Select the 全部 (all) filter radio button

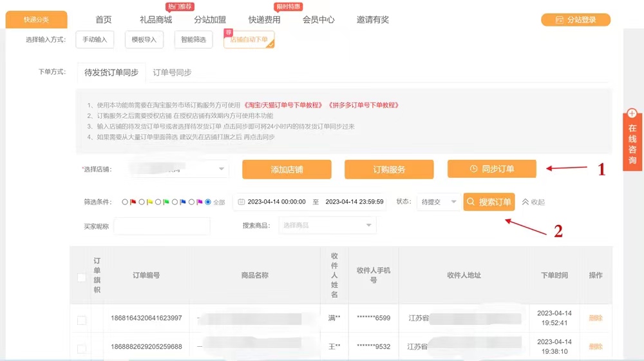(208, 202)
